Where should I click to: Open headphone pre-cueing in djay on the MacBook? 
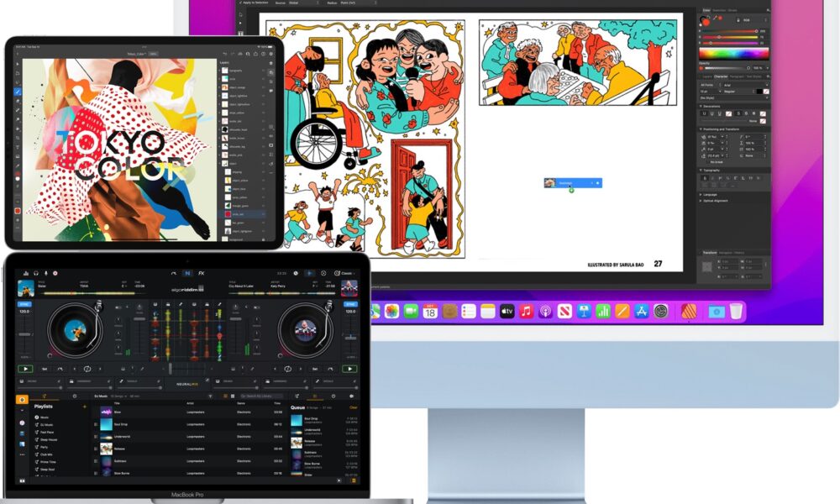pyautogui.click(x=36, y=273)
